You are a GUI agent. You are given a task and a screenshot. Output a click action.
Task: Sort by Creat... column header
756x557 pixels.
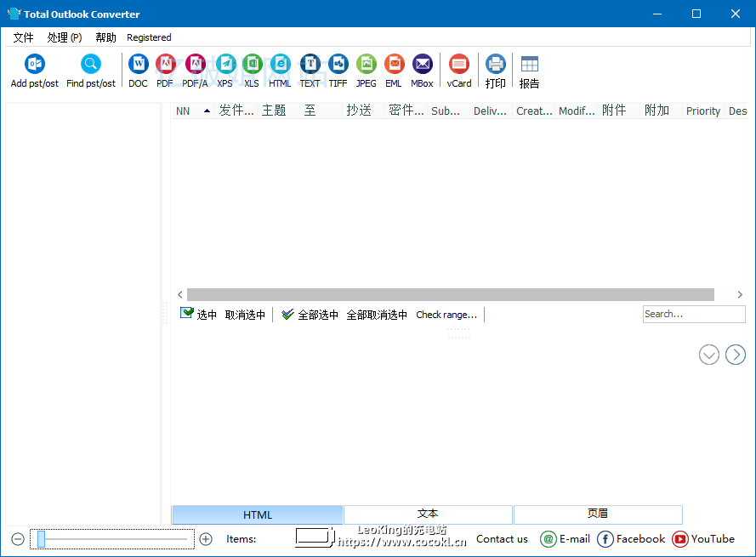tap(534, 111)
